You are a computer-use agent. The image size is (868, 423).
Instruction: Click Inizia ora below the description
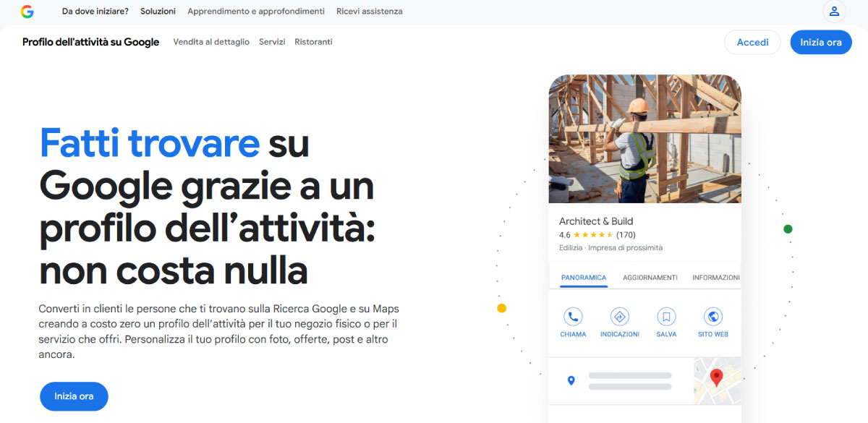click(x=74, y=396)
